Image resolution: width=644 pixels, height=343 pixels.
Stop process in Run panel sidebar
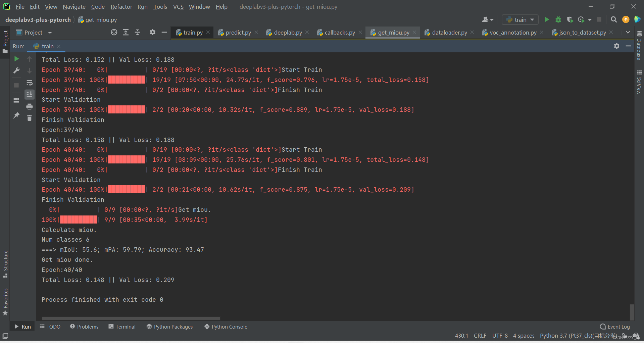click(x=16, y=85)
